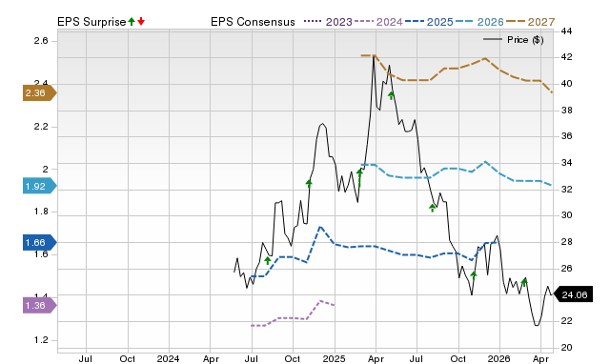The image size is (610, 364).
Task: Click the 38 label on price axis
Action: tap(567, 111)
